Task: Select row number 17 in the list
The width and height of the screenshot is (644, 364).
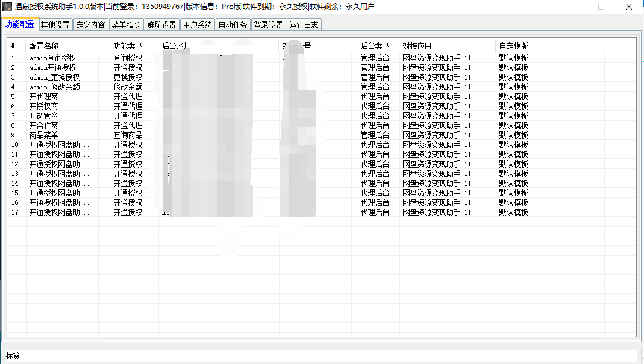Action: click(59, 213)
